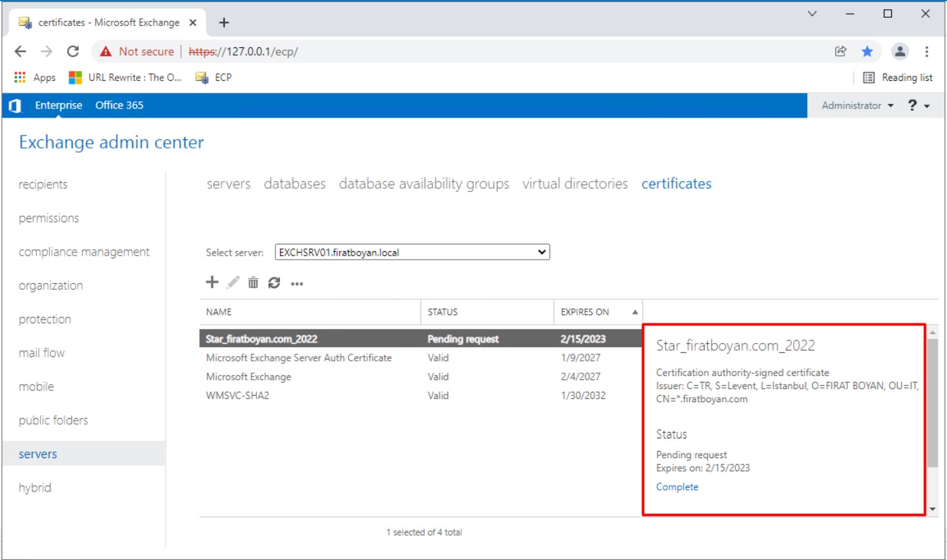
Task: Select WMSVC-SHA2 certificate row
Action: pos(421,396)
